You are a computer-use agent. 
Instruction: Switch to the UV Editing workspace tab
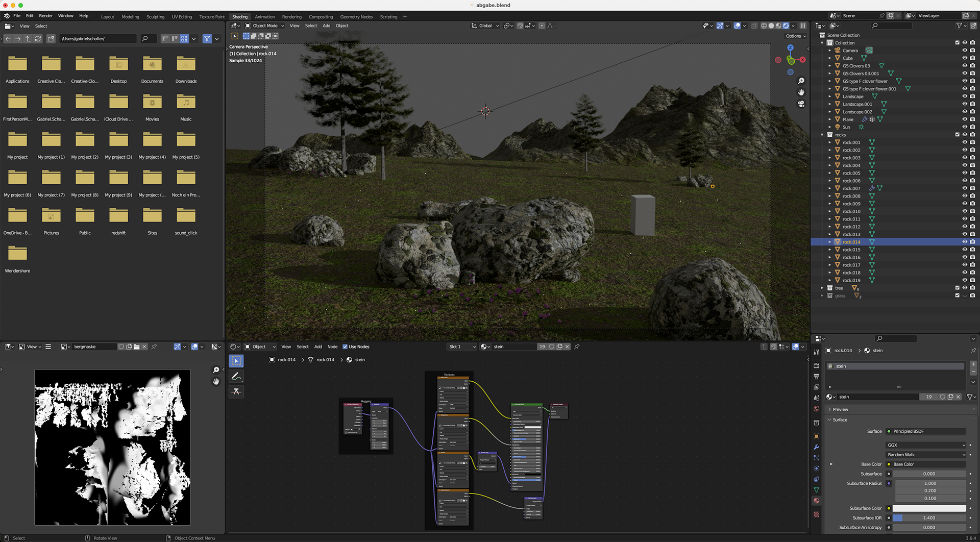coord(182,17)
